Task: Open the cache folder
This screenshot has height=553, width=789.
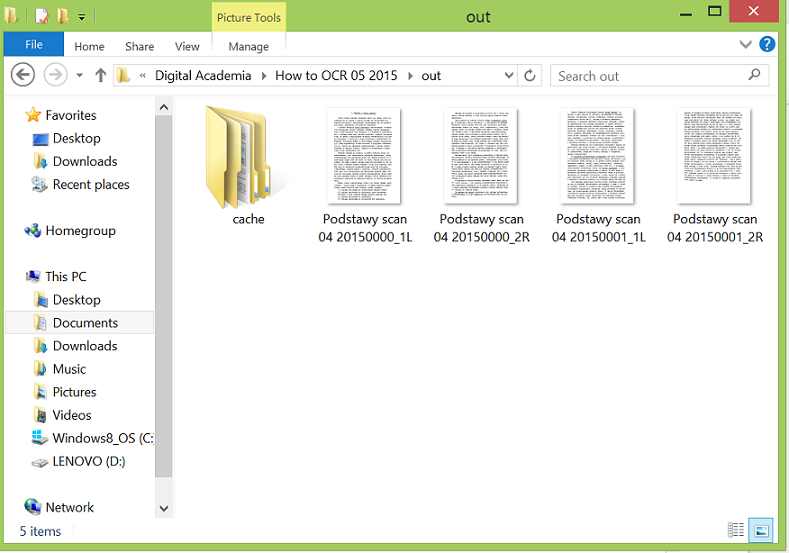Action: click(247, 165)
